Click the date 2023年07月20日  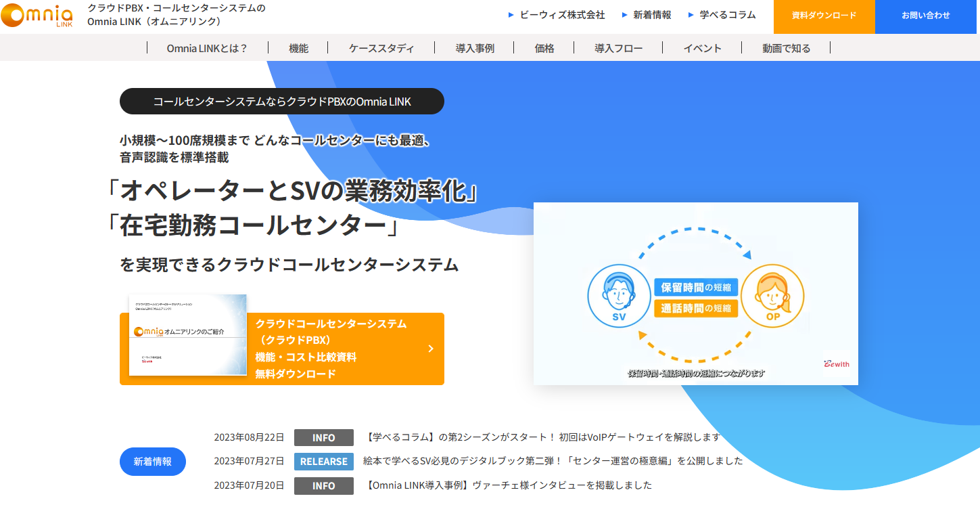(x=249, y=485)
